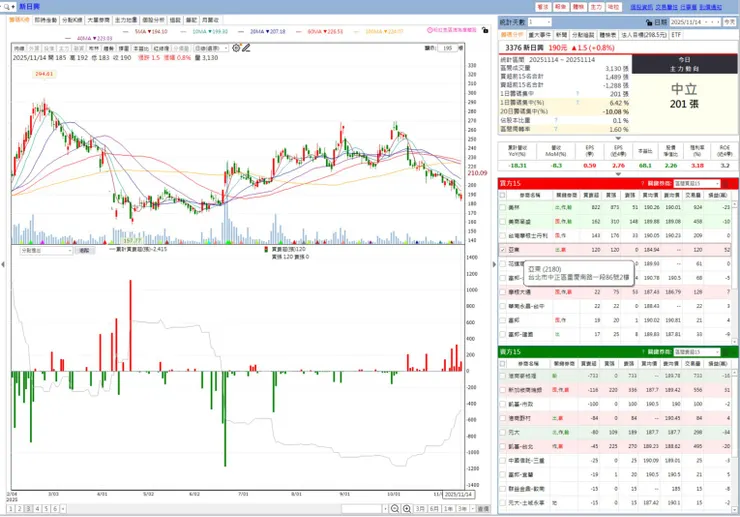Open the 關鍵券商 dropdown in 賣方15
Image resolution: width=740 pixels, height=517 pixels.
coord(697,352)
